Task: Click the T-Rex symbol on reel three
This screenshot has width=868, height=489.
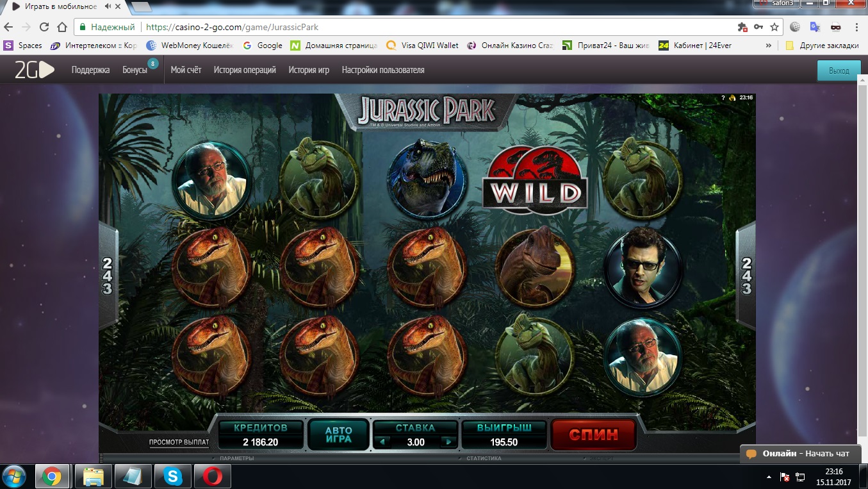Action: [x=427, y=178]
